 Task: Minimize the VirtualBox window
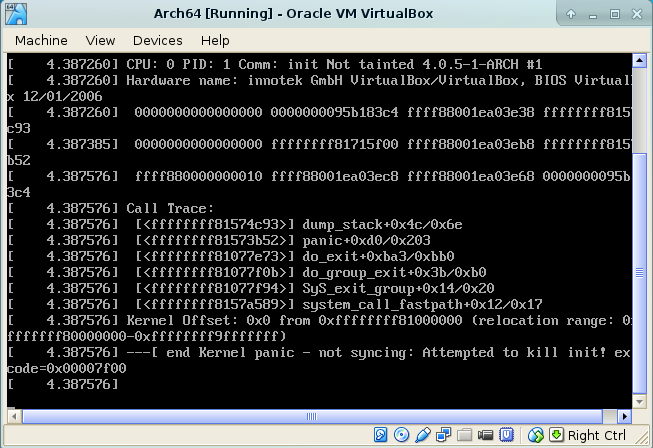(x=593, y=15)
